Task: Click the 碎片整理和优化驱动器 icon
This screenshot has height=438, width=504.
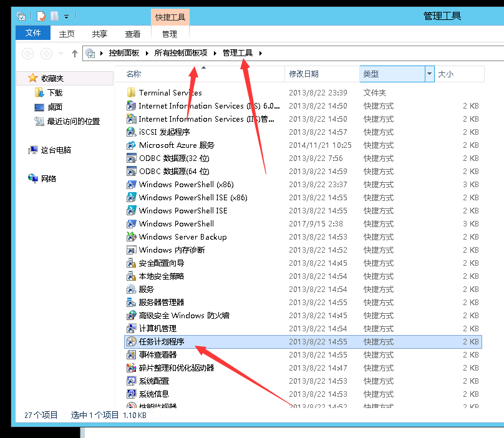Action: click(131, 368)
